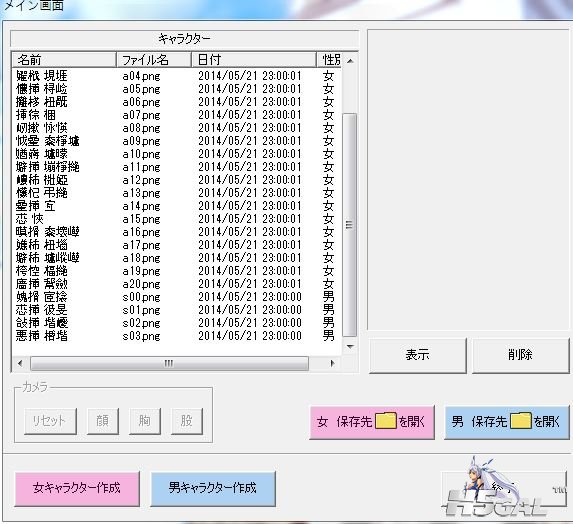The width and height of the screenshot is (573, 524).
Task: Click the yellow folder icon in the blue button
Action: point(520,421)
